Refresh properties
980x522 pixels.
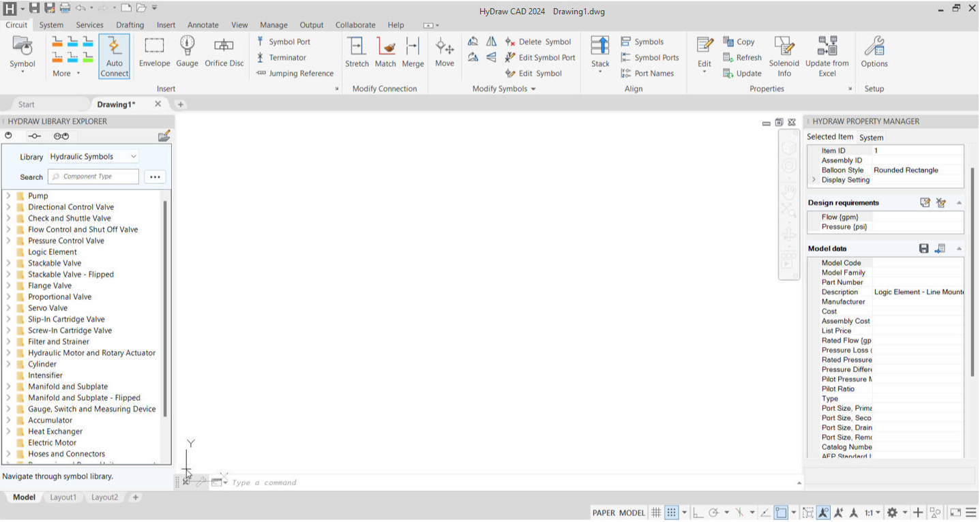click(x=742, y=58)
